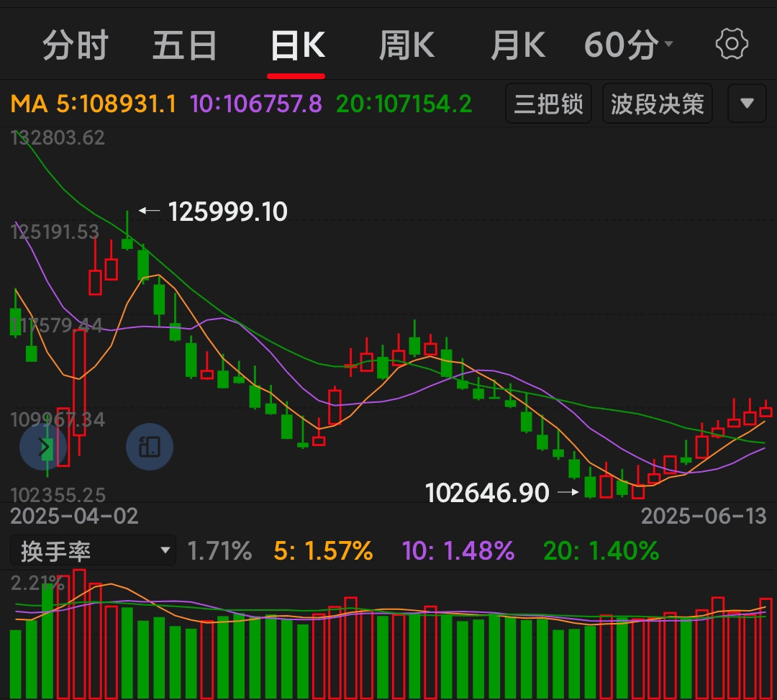Tap the 117579.44 price axis label
Screen dimensions: 777x700
point(56,325)
